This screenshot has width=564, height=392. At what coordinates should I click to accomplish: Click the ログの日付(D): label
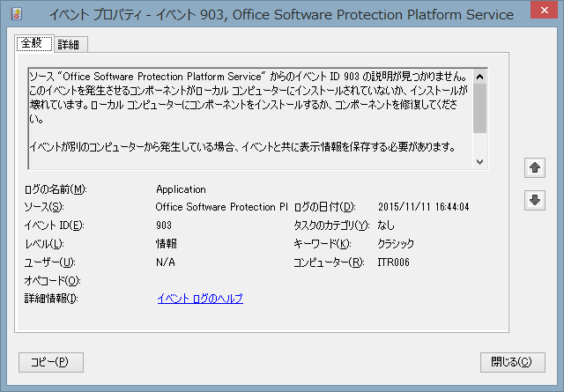325,207
